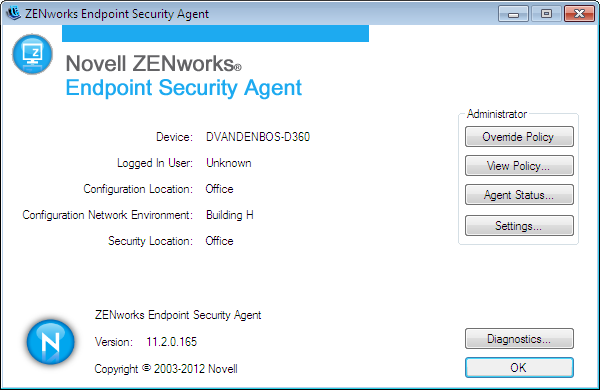Show Agent Status details
The width and height of the screenshot is (600, 390).
point(519,195)
